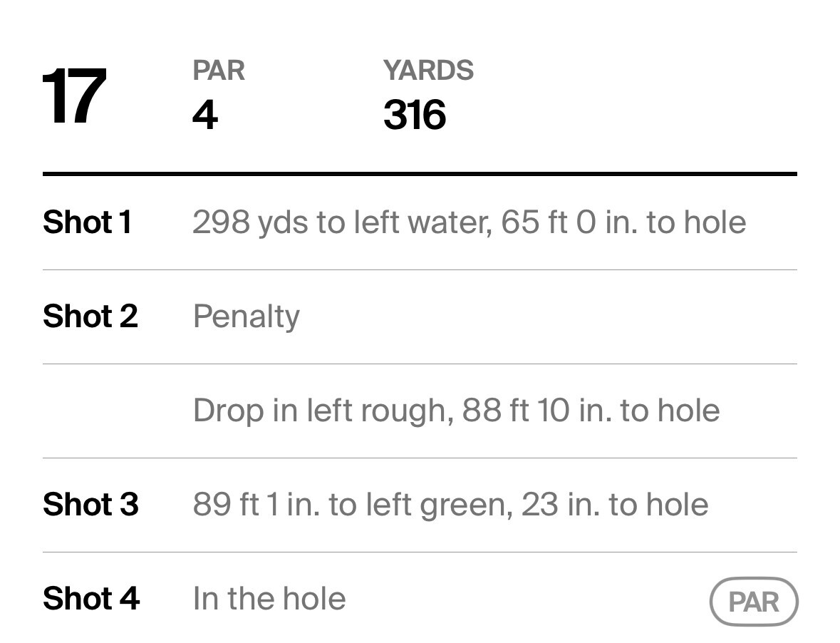The height and width of the screenshot is (643, 840).
Task: Tap the Shot 2 label
Action: pos(90,316)
